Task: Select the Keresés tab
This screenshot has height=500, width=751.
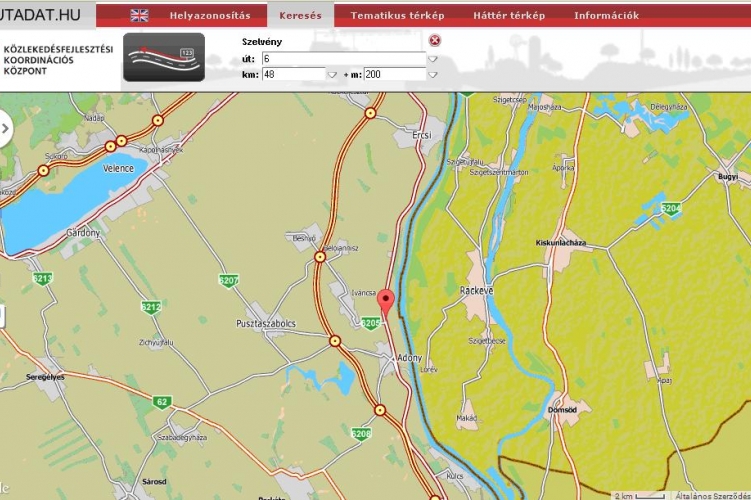Action: pyautogui.click(x=300, y=16)
